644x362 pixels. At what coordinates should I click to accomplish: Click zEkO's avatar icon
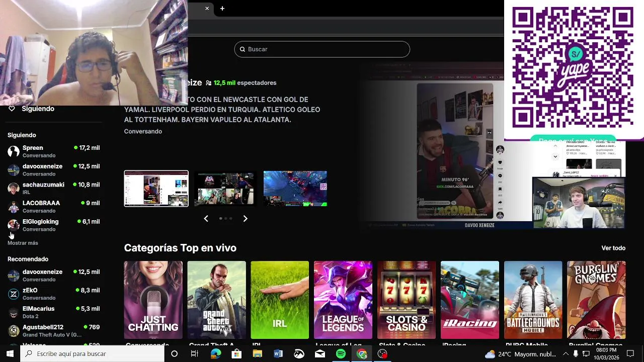[14, 294]
